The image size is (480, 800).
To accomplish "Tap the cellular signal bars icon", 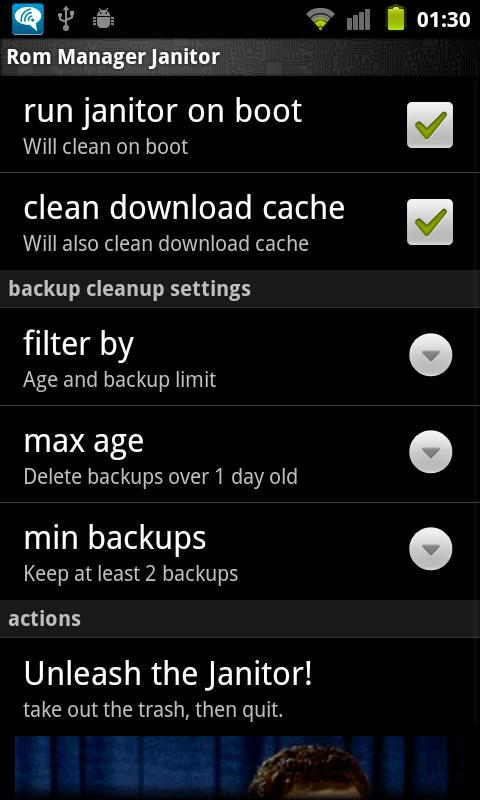I will (358, 20).
